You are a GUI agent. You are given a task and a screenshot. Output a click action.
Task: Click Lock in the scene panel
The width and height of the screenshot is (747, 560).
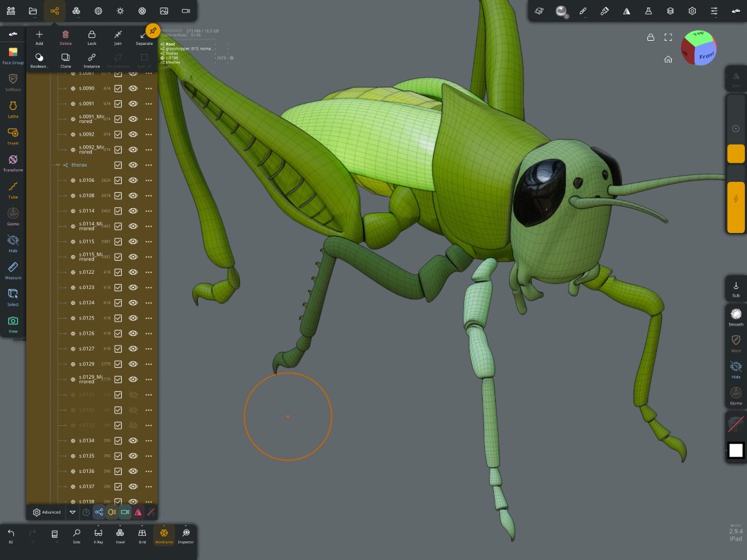click(91, 37)
